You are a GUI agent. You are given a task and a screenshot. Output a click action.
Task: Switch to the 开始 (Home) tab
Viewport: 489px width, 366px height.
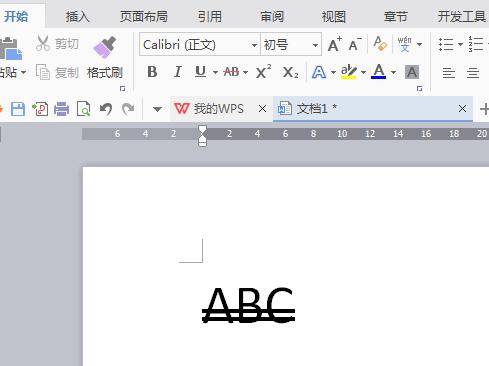(16, 16)
